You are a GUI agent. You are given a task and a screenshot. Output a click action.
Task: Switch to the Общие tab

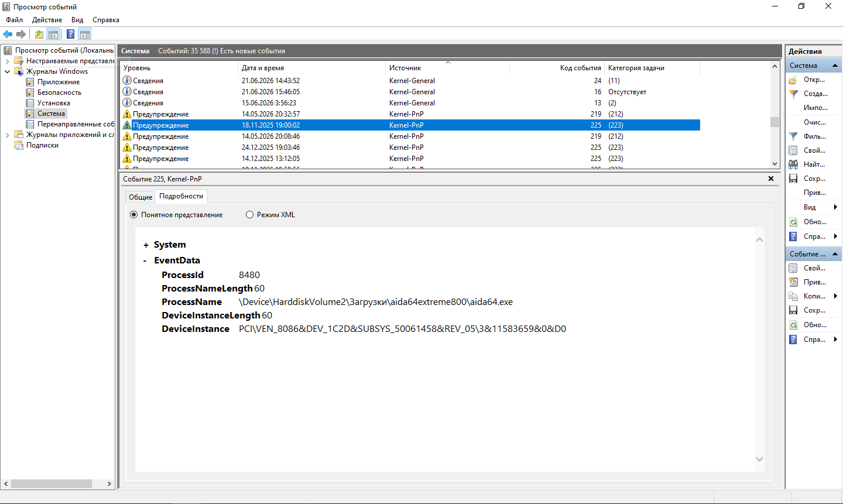[x=140, y=197]
